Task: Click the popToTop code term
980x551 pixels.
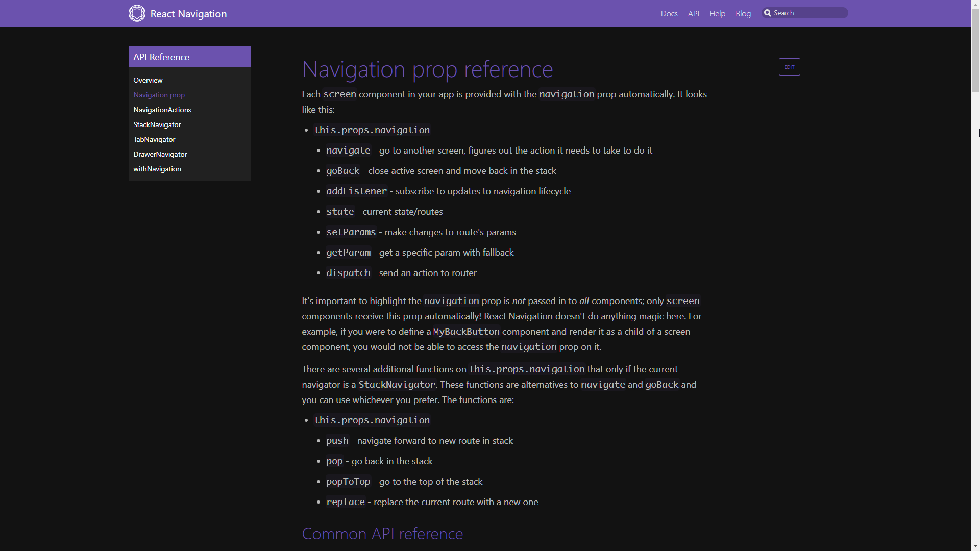Action: [348, 482]
